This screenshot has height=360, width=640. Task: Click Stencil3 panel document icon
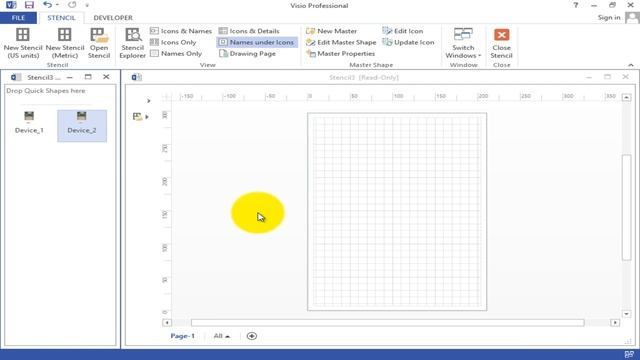[16, 77]
